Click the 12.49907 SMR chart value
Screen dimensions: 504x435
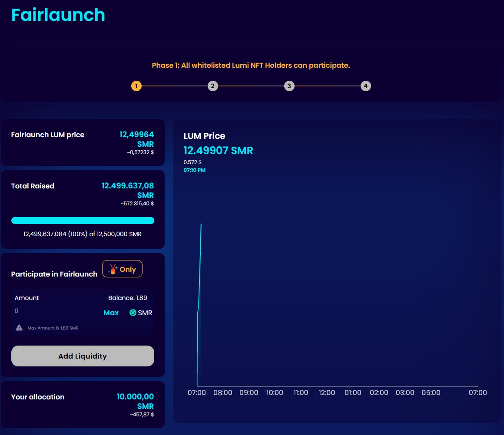pos(218,150)
